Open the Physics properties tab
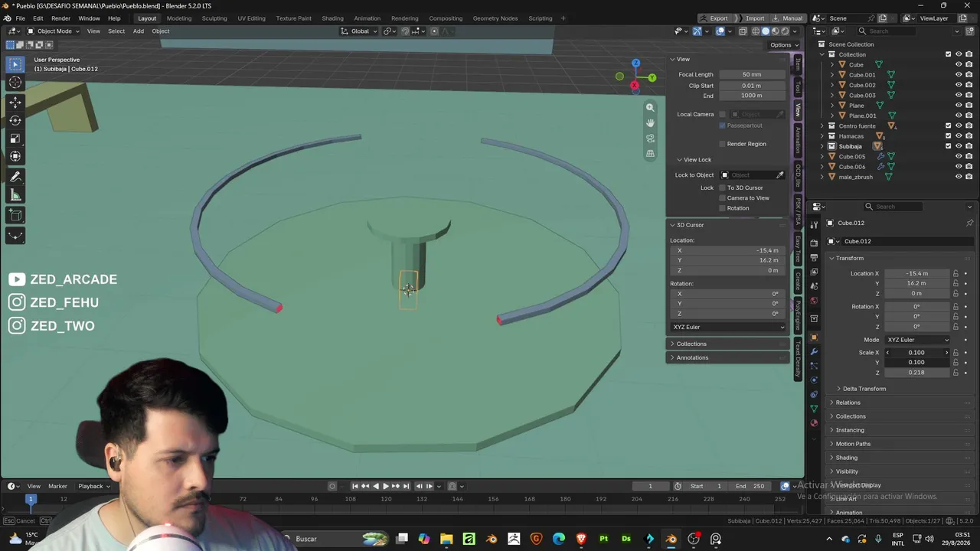The width and height of the screenshot is (980, 551). (814, 380)
